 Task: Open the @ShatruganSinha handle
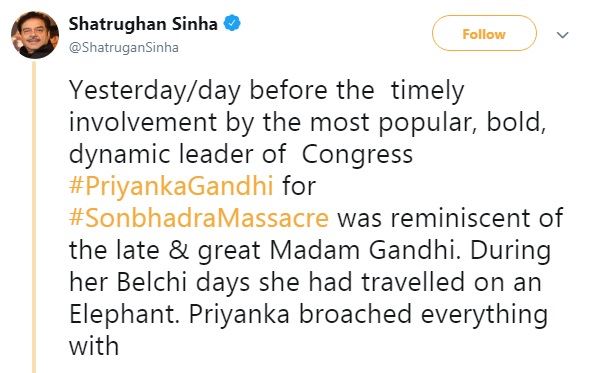(x=124, y=47)
